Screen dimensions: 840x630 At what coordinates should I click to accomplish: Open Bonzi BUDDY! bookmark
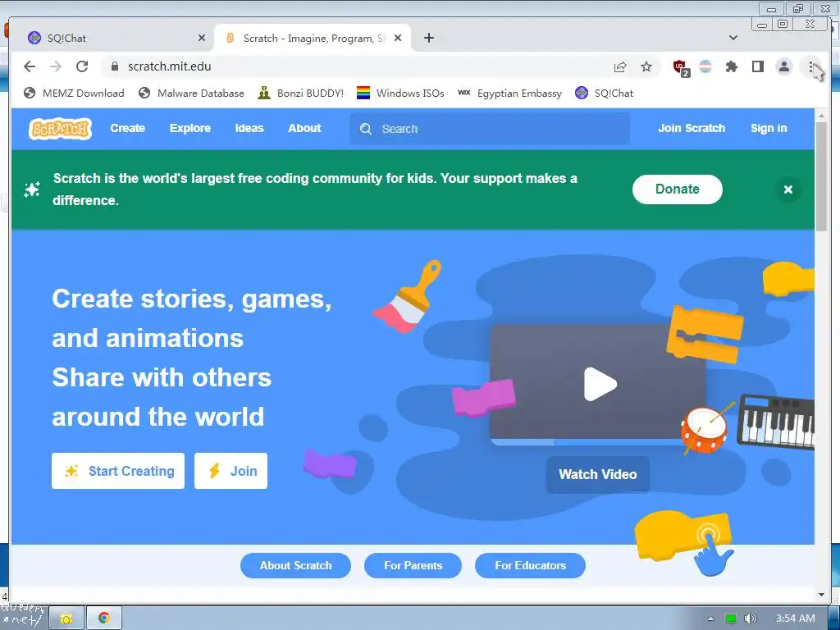click(x=300, y=94)
